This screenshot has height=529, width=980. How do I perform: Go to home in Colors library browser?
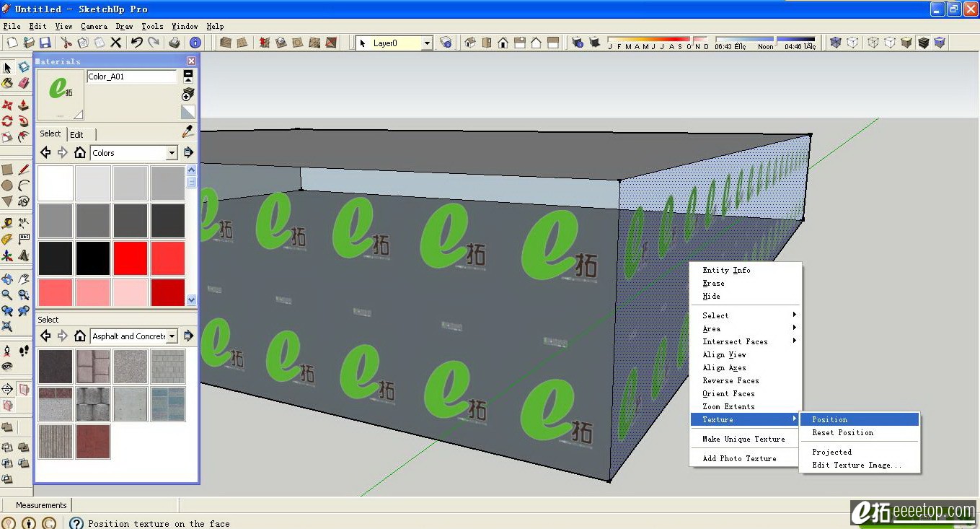click(x=80, y=152)
